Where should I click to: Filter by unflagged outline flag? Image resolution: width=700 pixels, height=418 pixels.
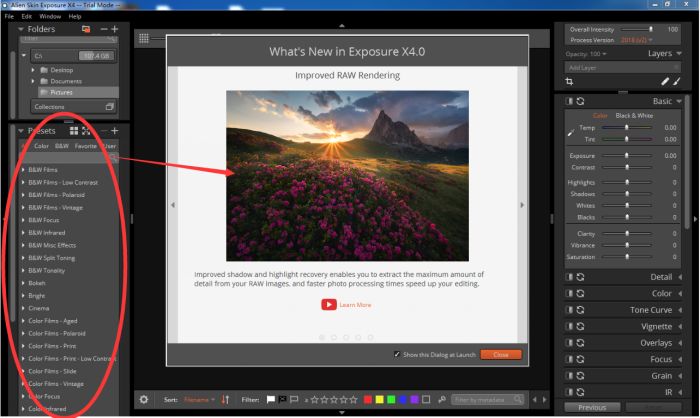click(x=294, y=400)
